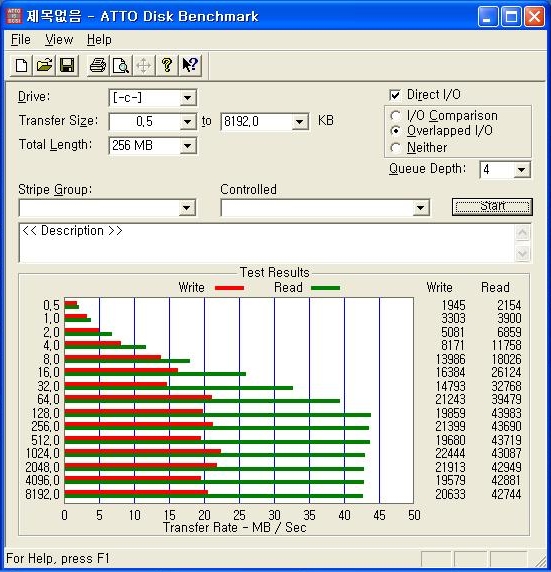551x572 pixels.
Task: Close the ATTO Disk Benchmark window
Action: coord(534,16)
